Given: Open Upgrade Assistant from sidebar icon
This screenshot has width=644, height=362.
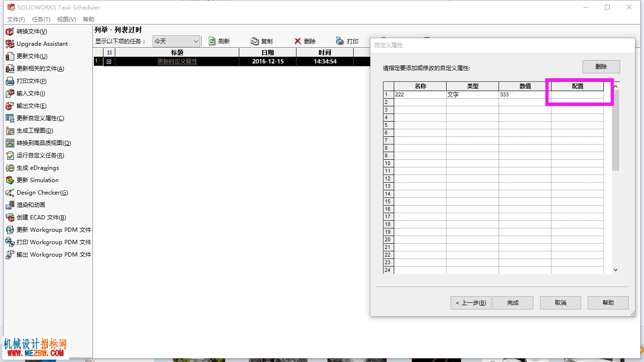Looking at the screenshot, I should [x=10, y=44].
